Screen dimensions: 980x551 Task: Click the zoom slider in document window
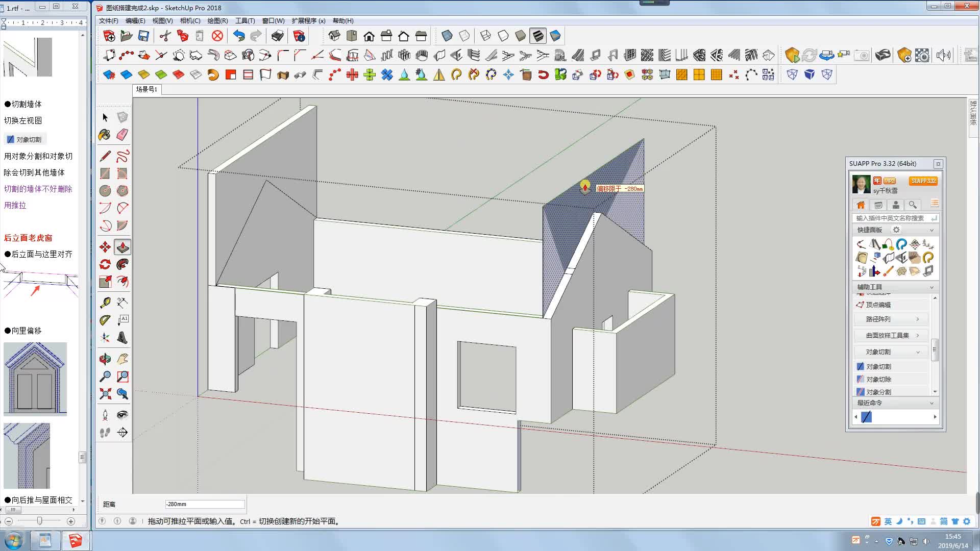click(39, 521)
